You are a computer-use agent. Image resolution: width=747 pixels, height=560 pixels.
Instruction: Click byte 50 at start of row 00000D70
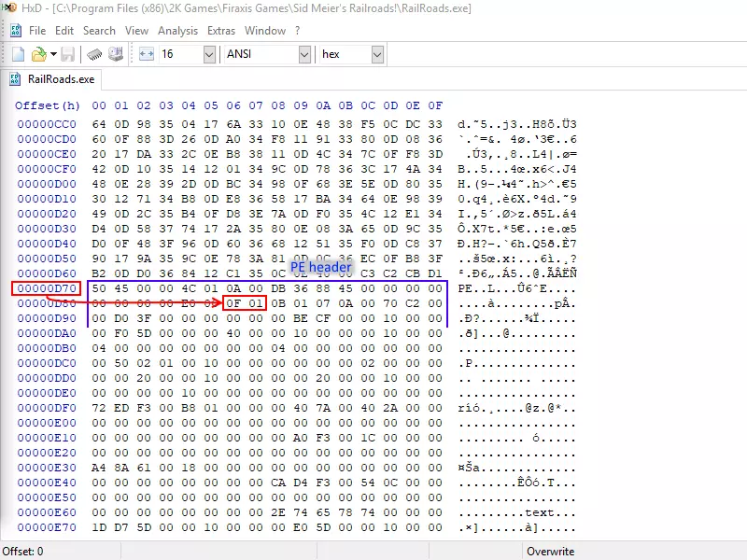(99, 288)
